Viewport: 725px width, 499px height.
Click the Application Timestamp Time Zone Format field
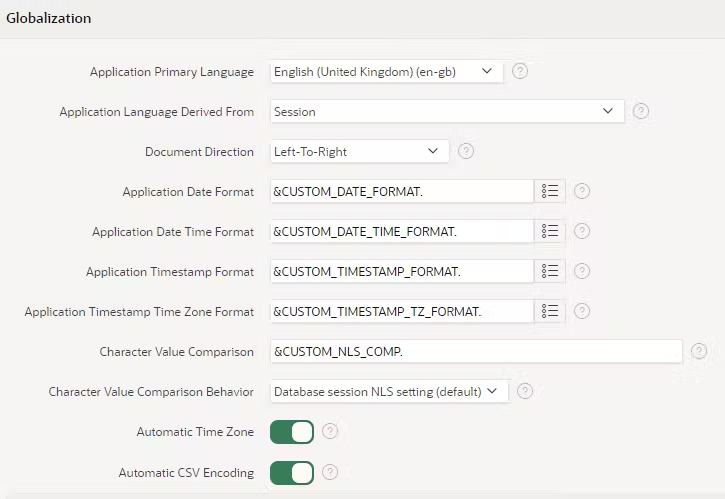pyautogui.click(x=402, y=311)
